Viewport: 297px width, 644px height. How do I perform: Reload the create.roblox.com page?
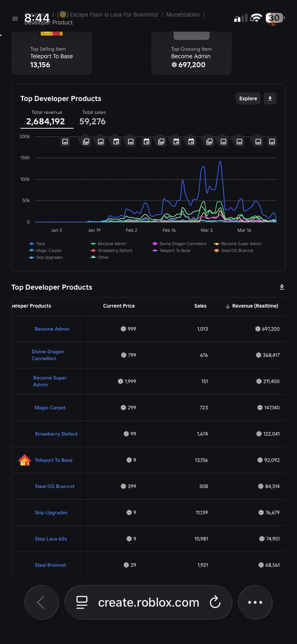(x=215, y=602)
